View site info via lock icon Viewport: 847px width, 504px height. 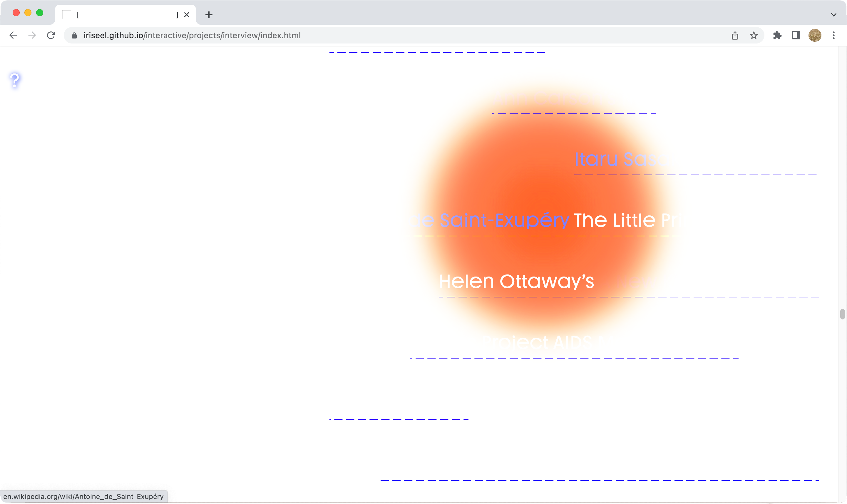74,35
